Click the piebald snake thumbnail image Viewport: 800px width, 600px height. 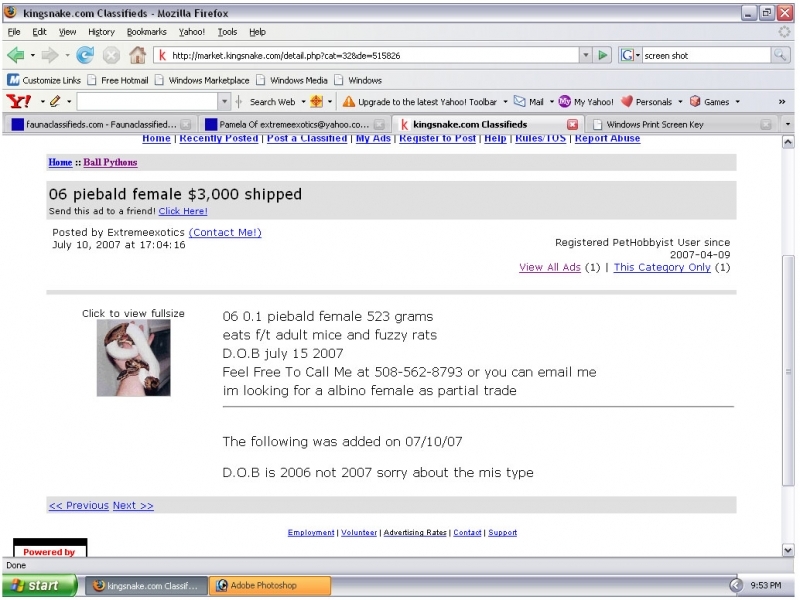[133, 358]
